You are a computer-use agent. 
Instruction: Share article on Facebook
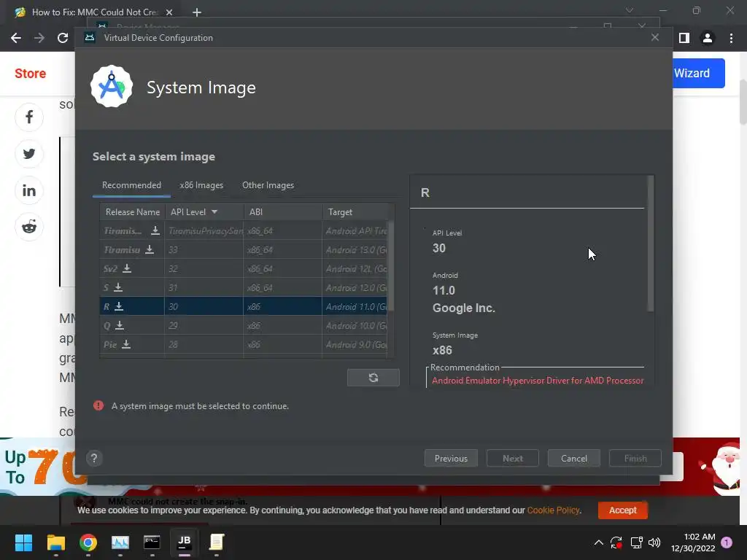tap(29, 117)
